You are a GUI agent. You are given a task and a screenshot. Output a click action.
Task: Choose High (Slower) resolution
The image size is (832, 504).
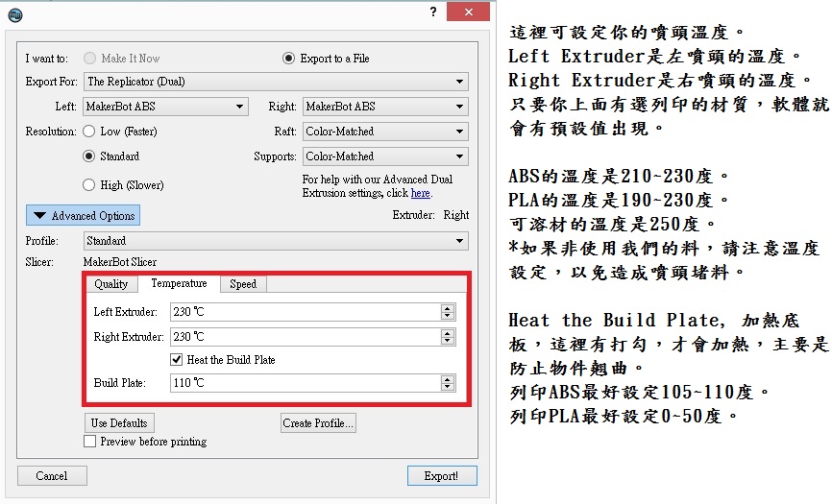(89, 185)
